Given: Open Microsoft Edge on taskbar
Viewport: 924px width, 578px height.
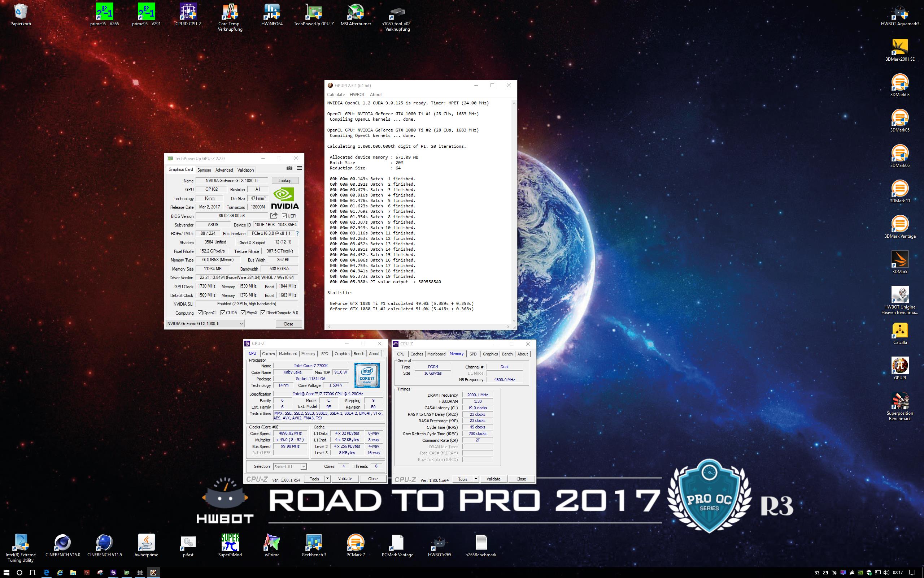Looking at the screenshot, I should 47,572.
